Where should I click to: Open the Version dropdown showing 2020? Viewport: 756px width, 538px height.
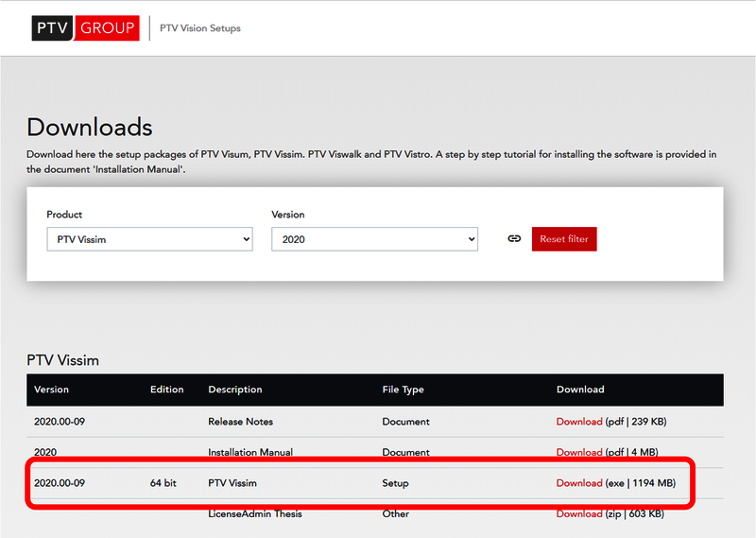(x=374, y=239)
